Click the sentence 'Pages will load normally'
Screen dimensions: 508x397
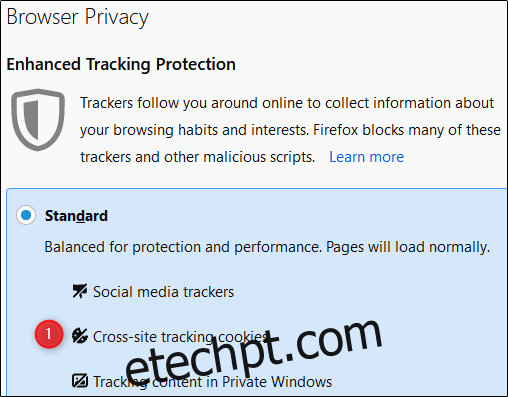tap(408, 247)
